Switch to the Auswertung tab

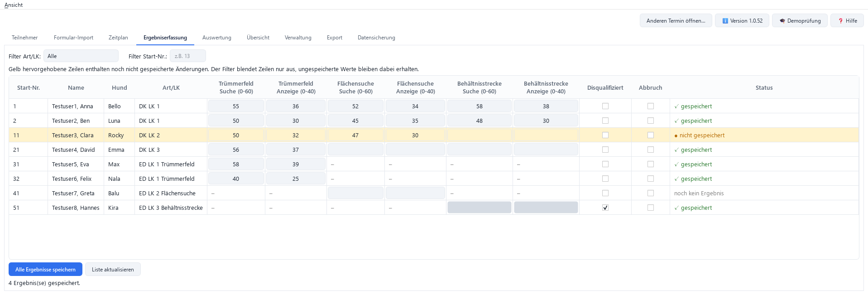click(x=217, y=38)
